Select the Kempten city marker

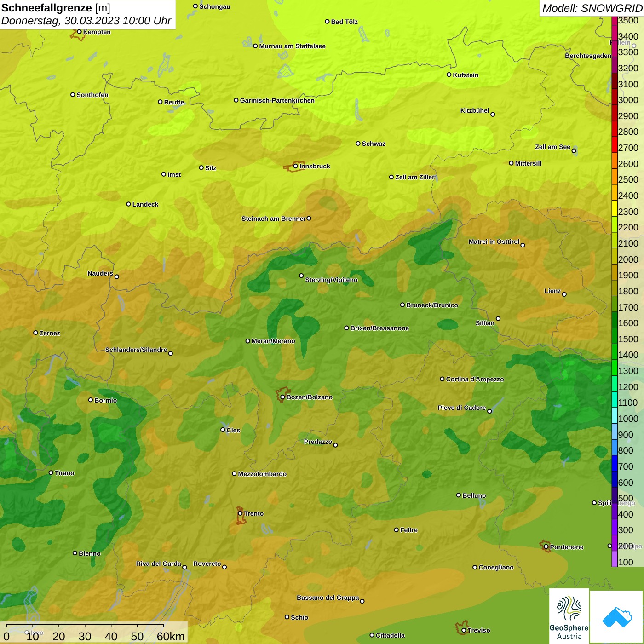(79, 32)
